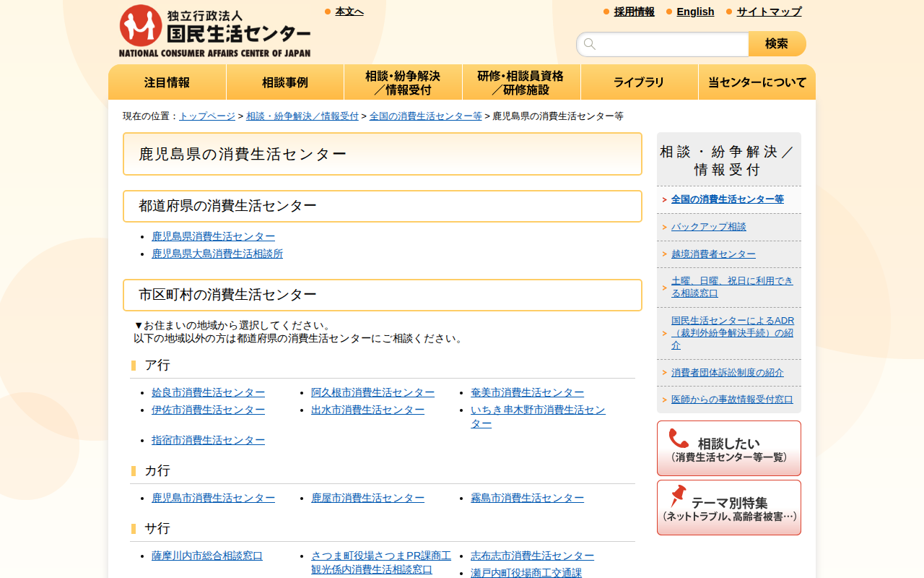Click 全国の消費生活センター等 breadcrumb link
924x578 pixels.
click(x=426, y=116)
